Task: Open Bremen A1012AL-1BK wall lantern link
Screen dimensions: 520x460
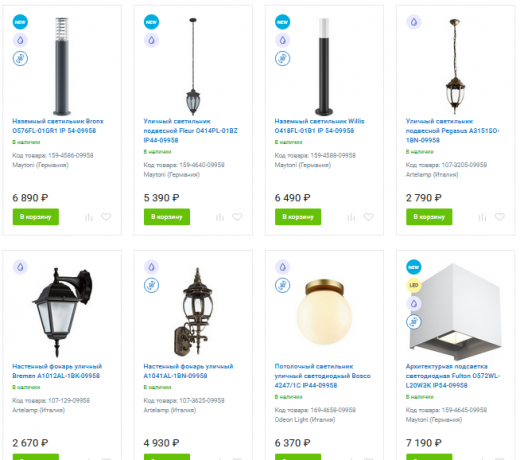Action: (x=57, y=371)
